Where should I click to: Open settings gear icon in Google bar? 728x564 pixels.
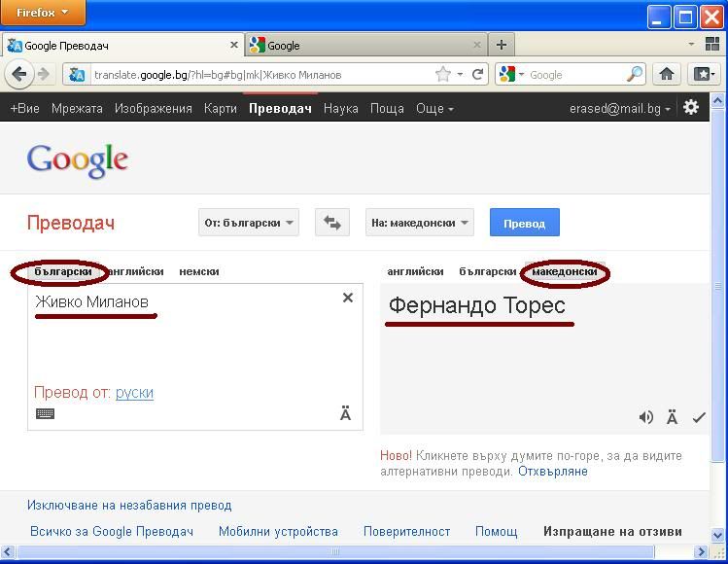[691, 108]
